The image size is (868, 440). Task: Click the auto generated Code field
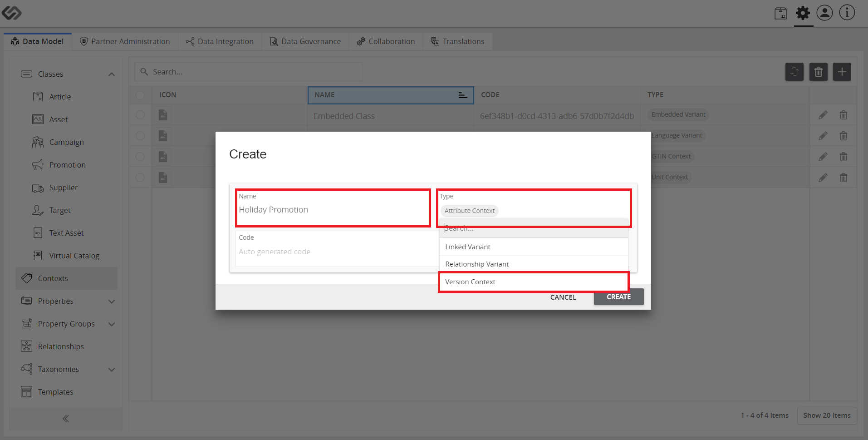[x=336, y=248]
